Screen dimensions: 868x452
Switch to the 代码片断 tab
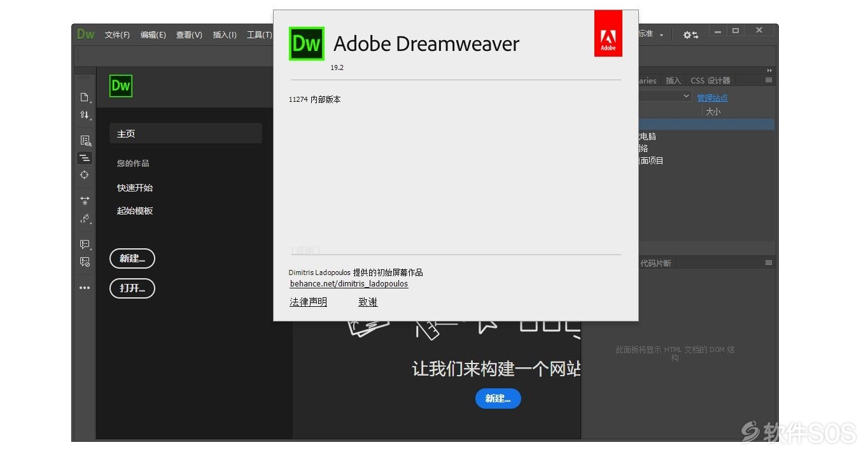click(x=655, y=263)
